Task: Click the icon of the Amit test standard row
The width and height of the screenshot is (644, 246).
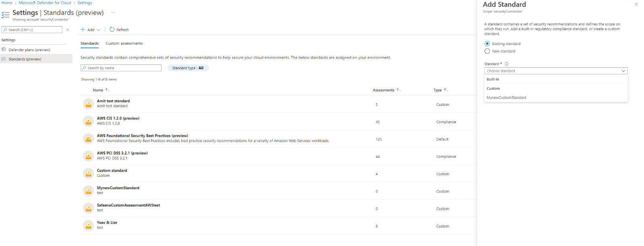Action: click(88, 104)
